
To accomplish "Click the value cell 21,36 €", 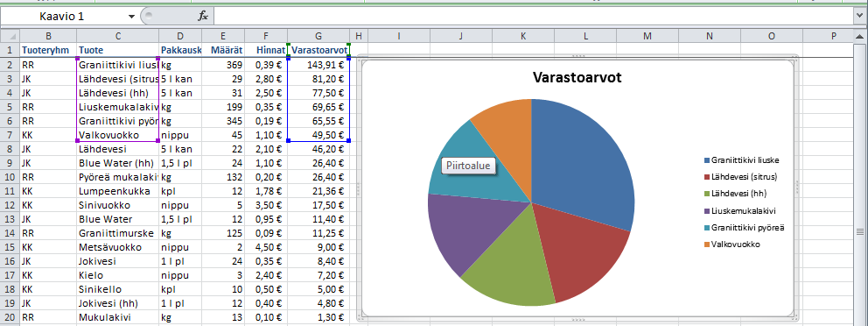I will point(318,191).
